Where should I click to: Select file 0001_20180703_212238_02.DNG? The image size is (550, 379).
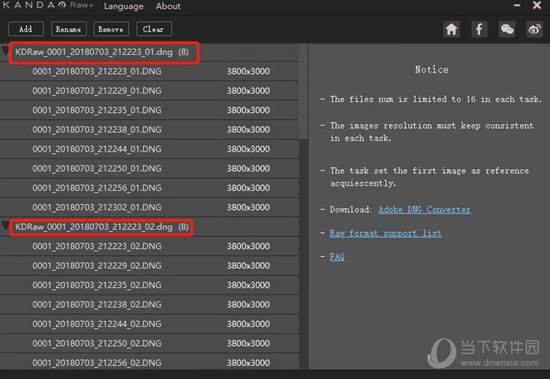[x=149, y=305]
